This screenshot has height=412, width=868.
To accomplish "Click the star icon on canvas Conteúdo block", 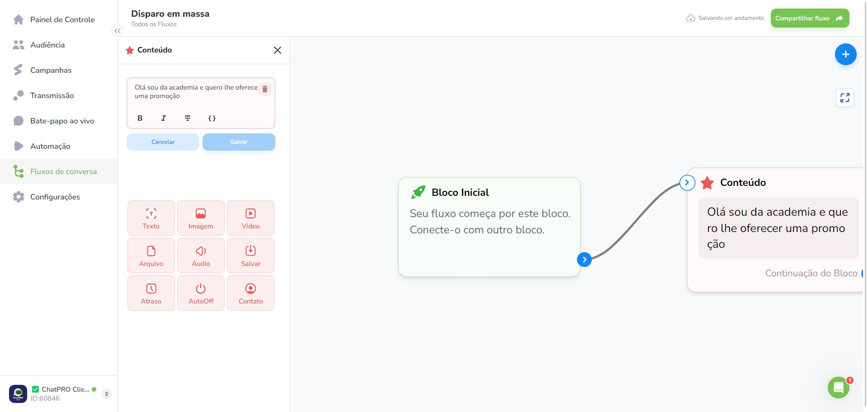I will [x=707, y=183].
